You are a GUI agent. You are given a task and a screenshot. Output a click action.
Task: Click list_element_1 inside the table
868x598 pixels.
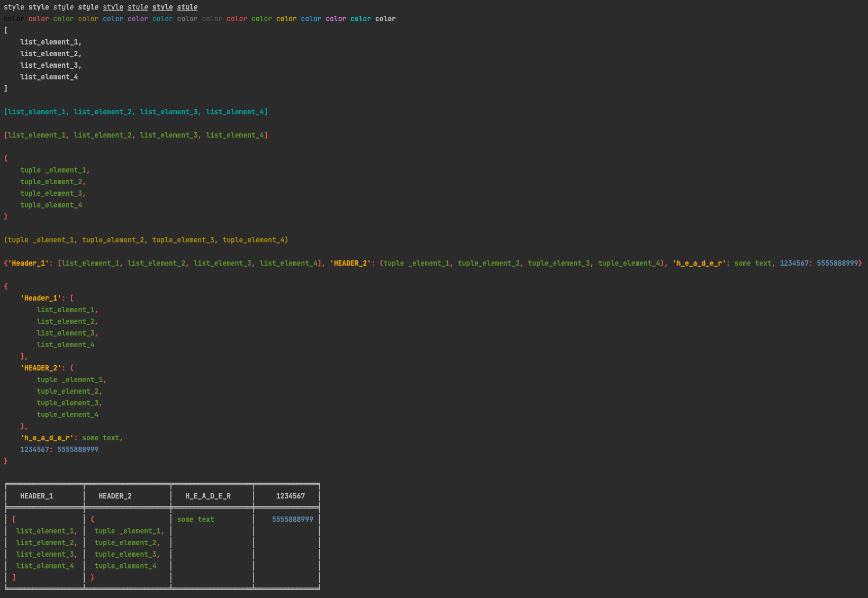(x=44, y=531)
